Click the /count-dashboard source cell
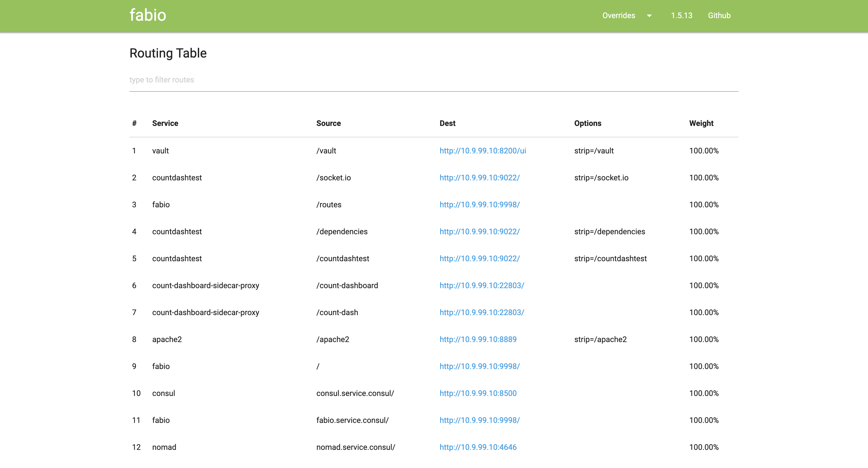 (347, 286)
